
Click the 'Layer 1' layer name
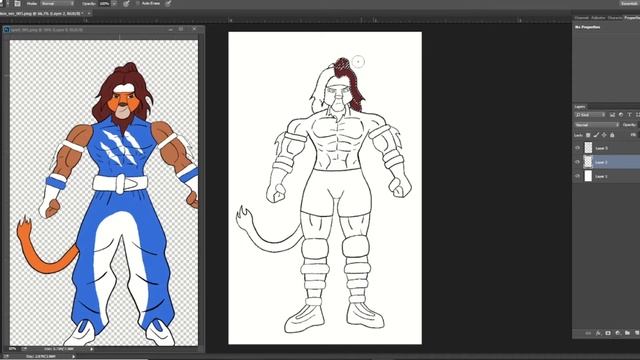601,176
